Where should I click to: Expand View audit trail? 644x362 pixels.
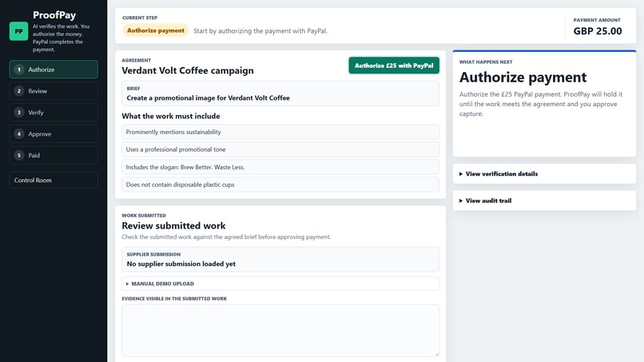(x=544, y=201)
